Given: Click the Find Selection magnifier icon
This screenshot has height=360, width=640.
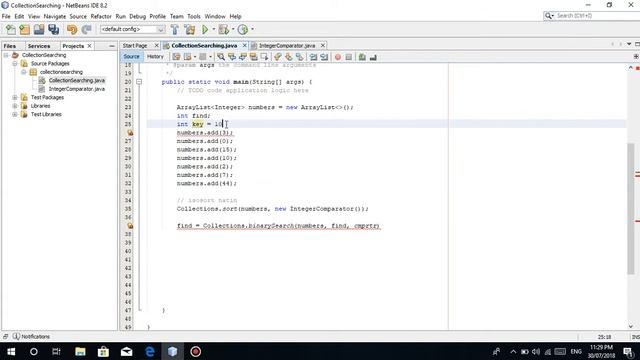Looking at the screenshot, I should coord(221,57).
